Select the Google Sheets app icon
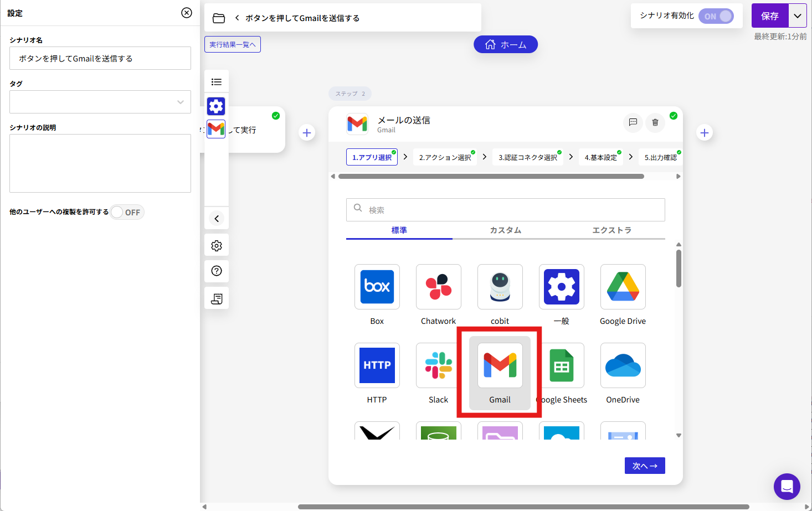Image resolution: width=812 pixels, height=511 pixels. (x=562, y=365)
